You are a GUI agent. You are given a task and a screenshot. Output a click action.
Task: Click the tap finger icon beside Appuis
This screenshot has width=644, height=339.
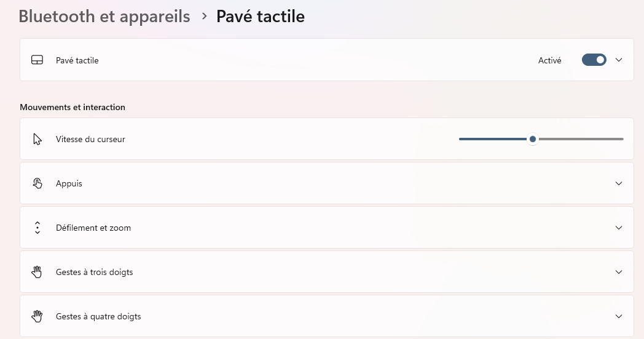click(37, 183)
